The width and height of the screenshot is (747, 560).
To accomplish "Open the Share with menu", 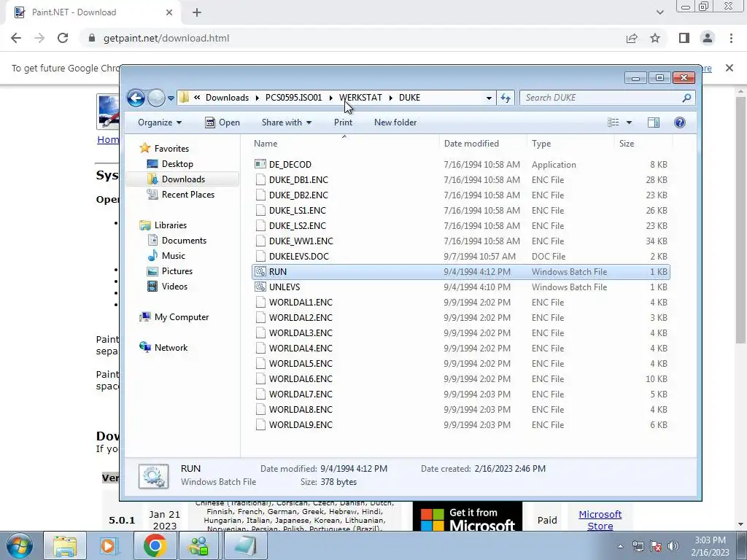I will coord(286,122).
